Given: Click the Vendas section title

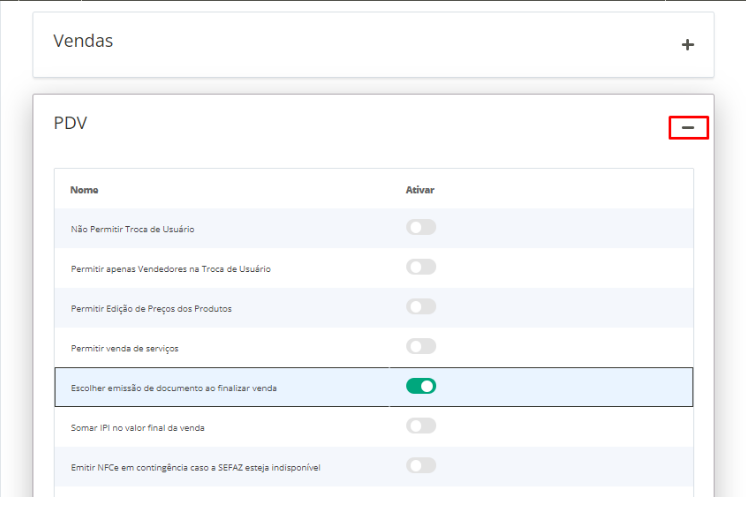Looking at the screenshot, I should pyautogui.click(x=83, y=41).
